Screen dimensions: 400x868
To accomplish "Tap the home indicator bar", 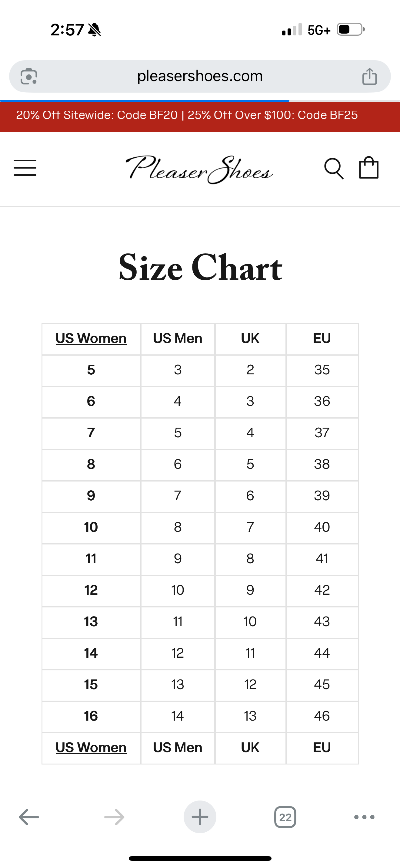I will pyautogui.click(x=200, y=858).
